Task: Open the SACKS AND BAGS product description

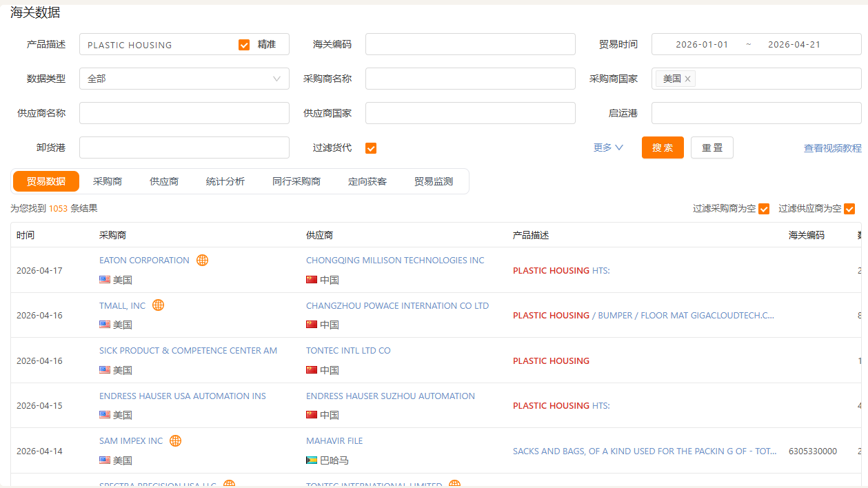Action: pyautogui.click(x=646, y=451)
